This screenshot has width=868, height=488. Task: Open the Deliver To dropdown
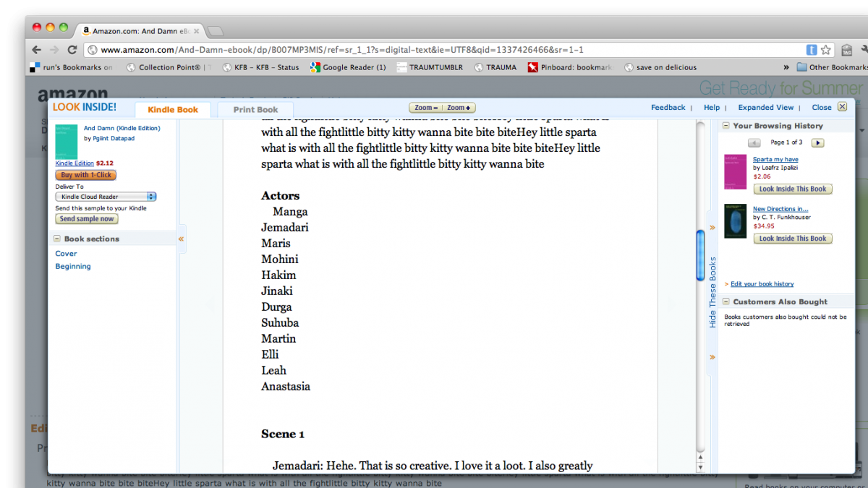click(106, 197)
